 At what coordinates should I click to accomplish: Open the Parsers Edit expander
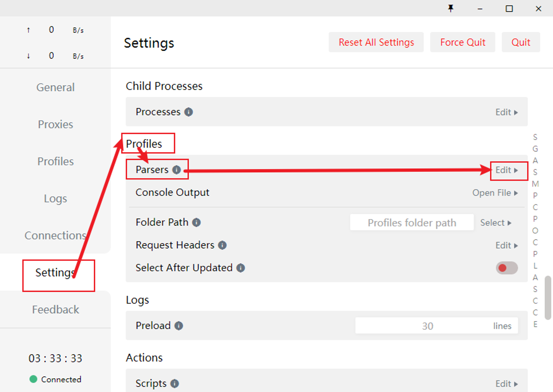click(507, 170)
